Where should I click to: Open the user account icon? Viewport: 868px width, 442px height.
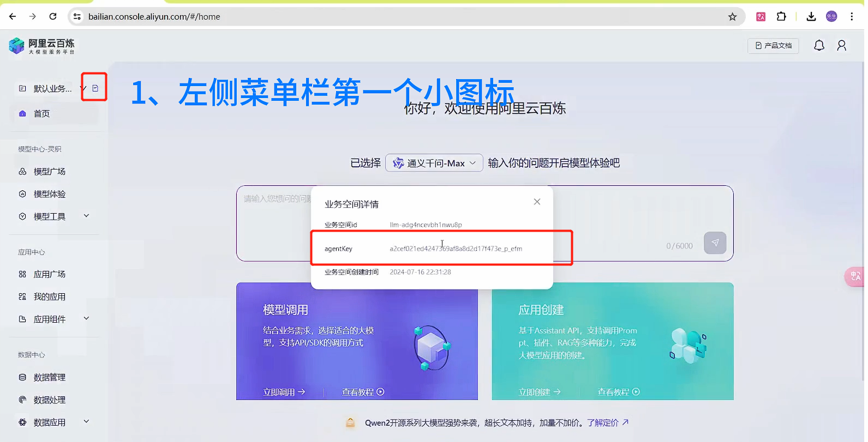pos(842,45)
